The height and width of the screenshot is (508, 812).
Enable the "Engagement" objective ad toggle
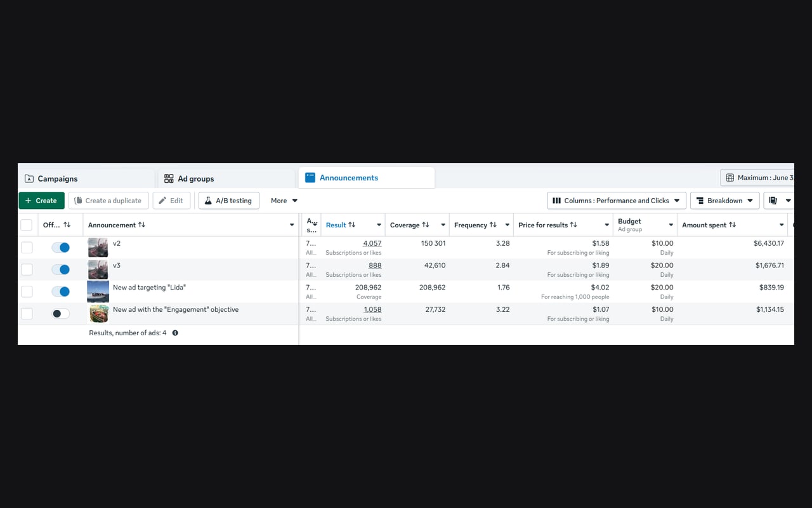click(61, 314)
